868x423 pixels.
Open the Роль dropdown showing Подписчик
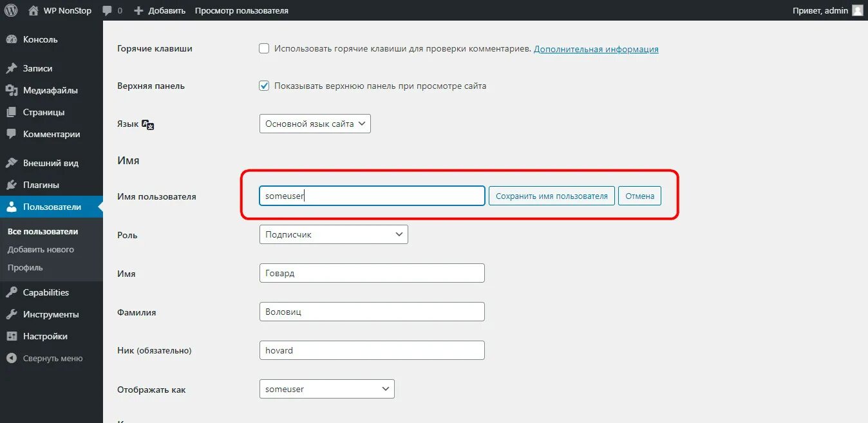pyautogui.click(x=334, y=234)
